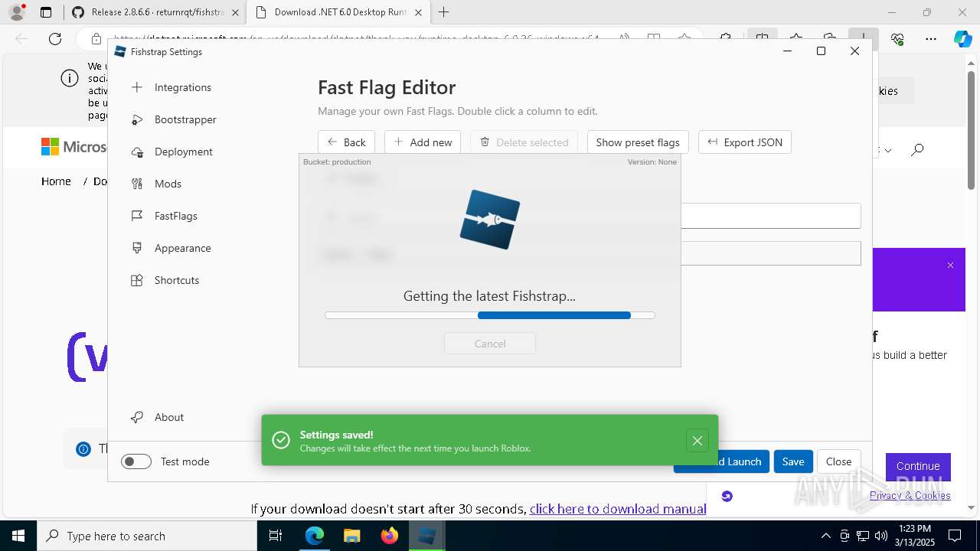Click the Add new flag button
This screenshot has width=980, height=551.
423,142
